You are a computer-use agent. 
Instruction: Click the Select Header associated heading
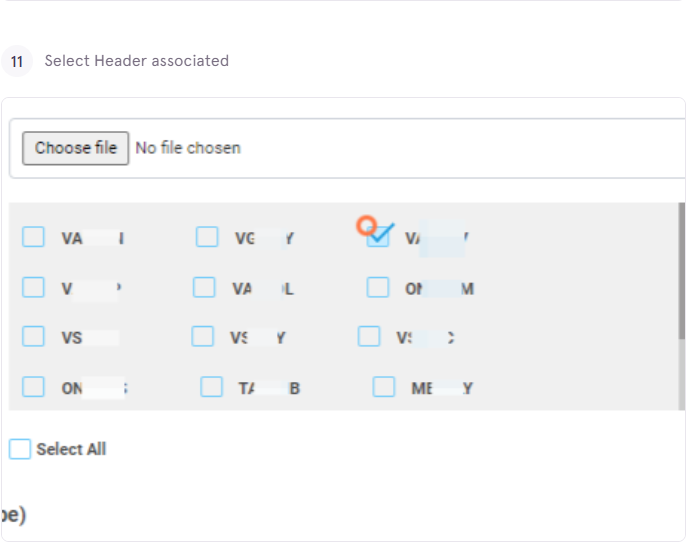tap(137, 60)
